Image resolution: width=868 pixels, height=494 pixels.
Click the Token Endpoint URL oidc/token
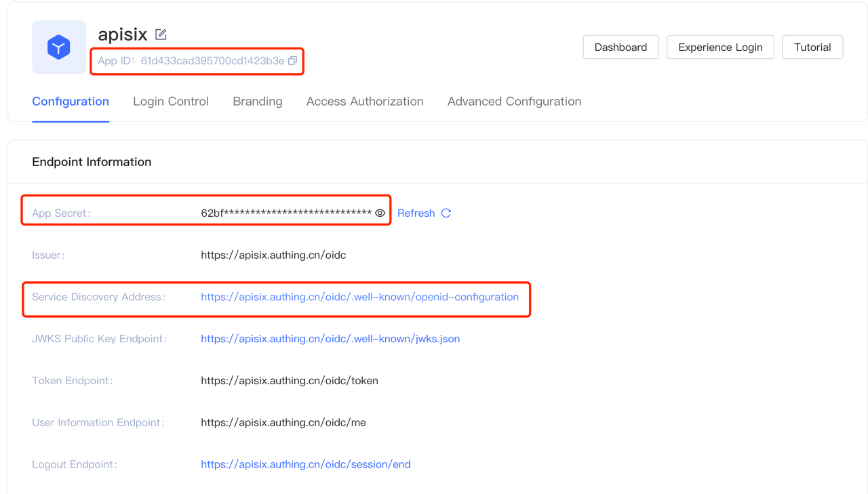(290, 381)
